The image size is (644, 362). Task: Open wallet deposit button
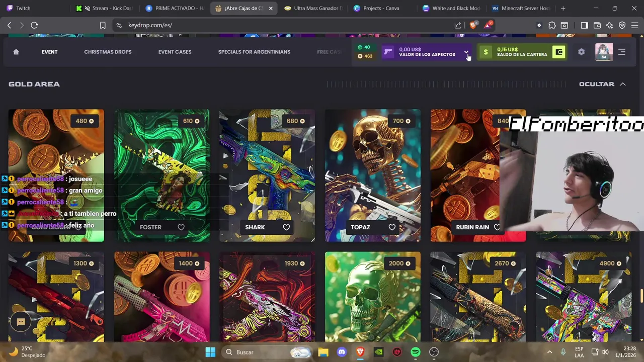[558, 52]
